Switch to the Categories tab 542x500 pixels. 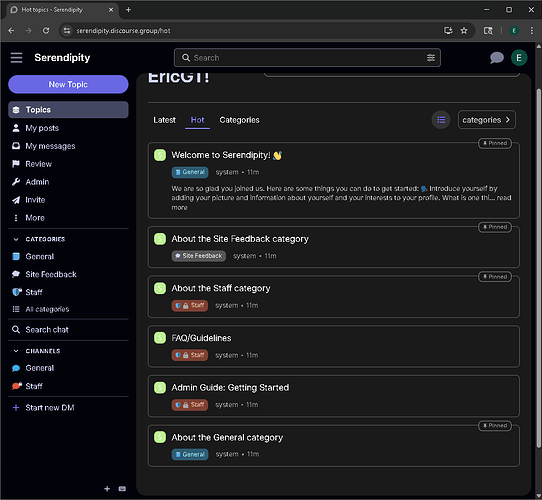point(239,120)
